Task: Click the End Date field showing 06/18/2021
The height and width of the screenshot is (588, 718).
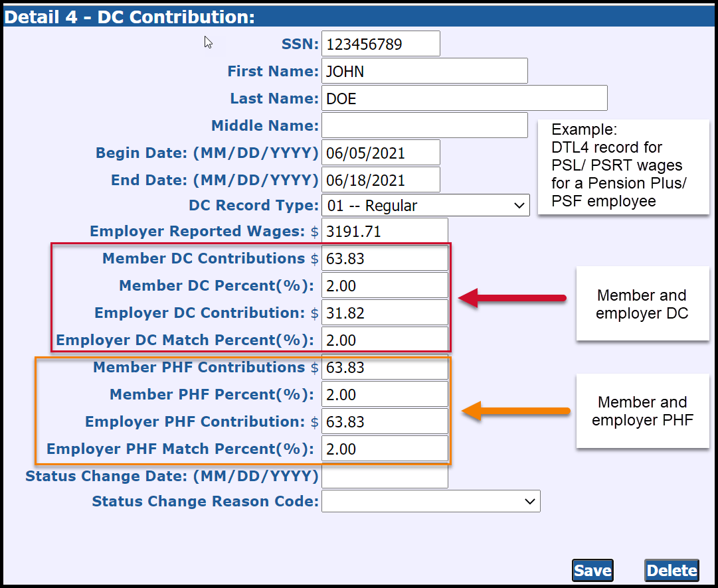Action: coord(381,179)
